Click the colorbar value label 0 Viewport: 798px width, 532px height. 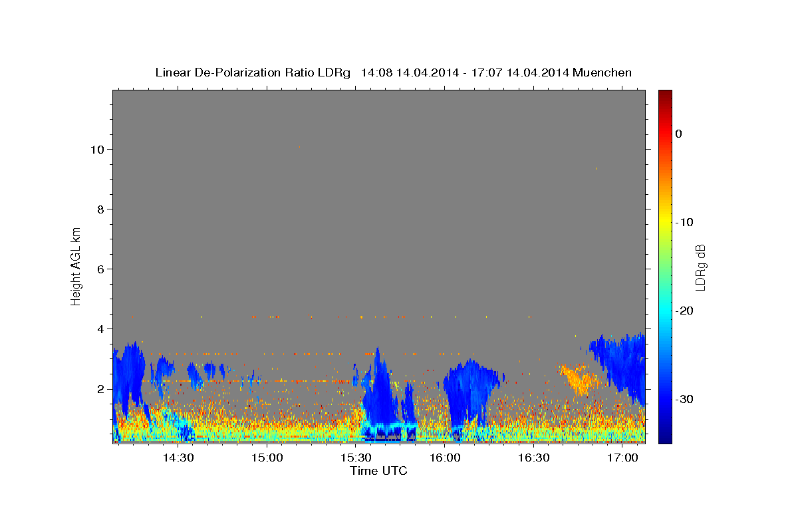pyautogui.click(x=679, y=134)
